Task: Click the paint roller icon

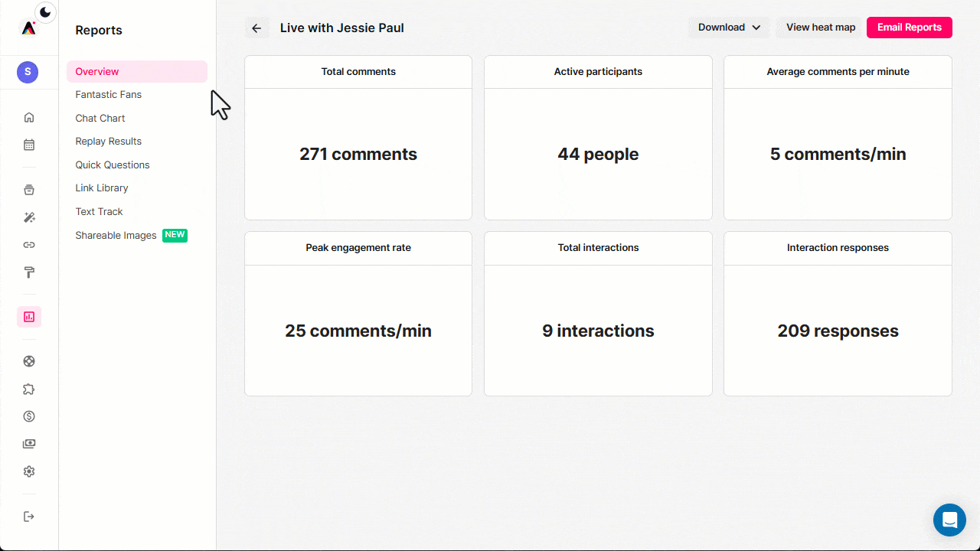Action: 29,272
